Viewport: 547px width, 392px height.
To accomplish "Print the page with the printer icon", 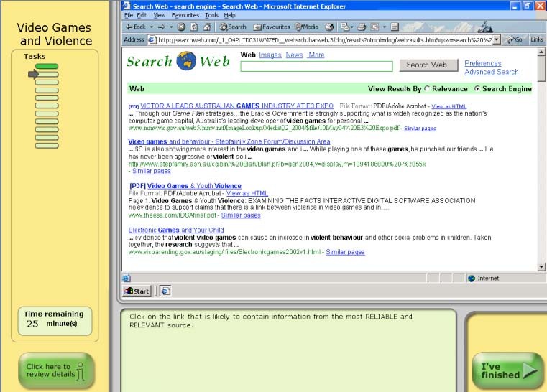I will tap(362, 27).
